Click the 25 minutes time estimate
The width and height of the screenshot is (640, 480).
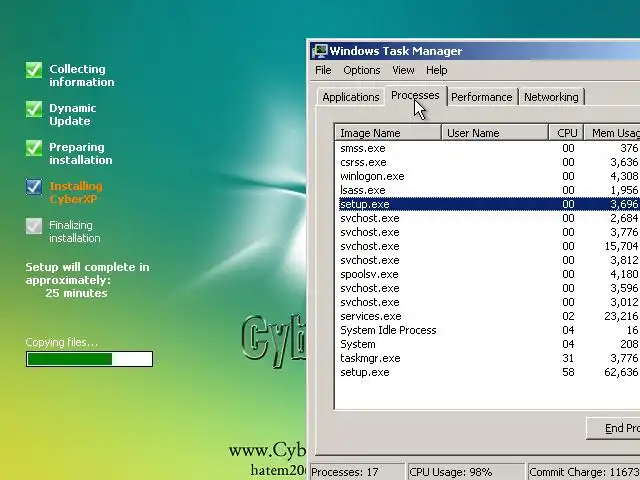[76, 293]
